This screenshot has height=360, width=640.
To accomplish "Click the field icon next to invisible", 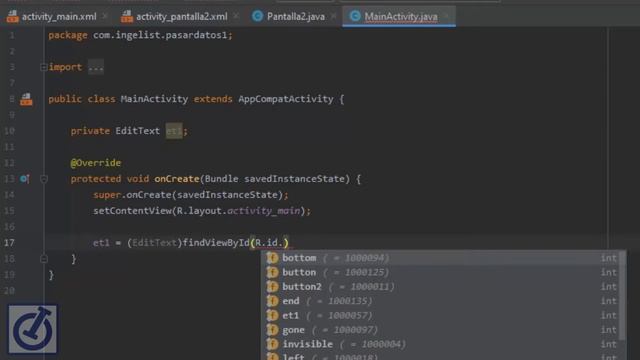I will pyautogui.click(x=272, y=344).
